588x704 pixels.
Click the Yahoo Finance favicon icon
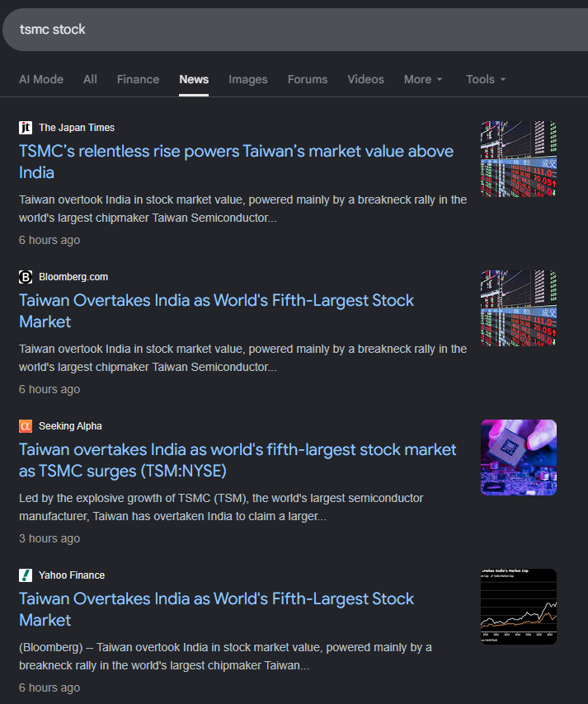pos(26,575)
